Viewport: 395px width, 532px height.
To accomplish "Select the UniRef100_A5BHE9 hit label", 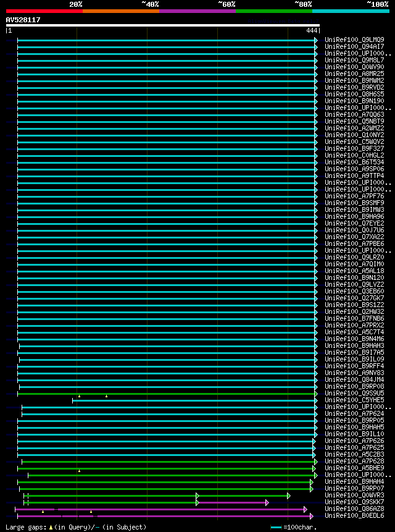I will 354,468.
